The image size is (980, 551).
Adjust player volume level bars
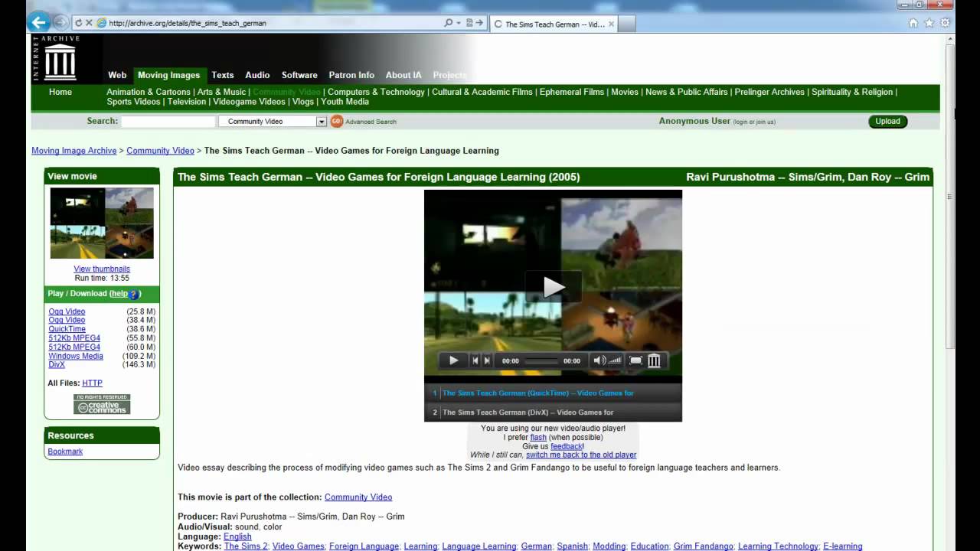click(x=615, y=360)
